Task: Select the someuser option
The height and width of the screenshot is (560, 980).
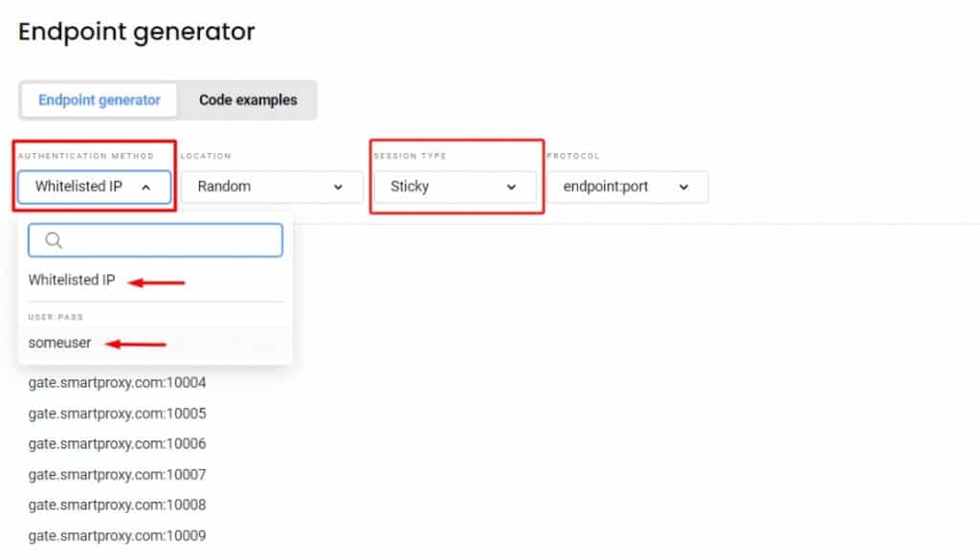Action: coord(60,343)
